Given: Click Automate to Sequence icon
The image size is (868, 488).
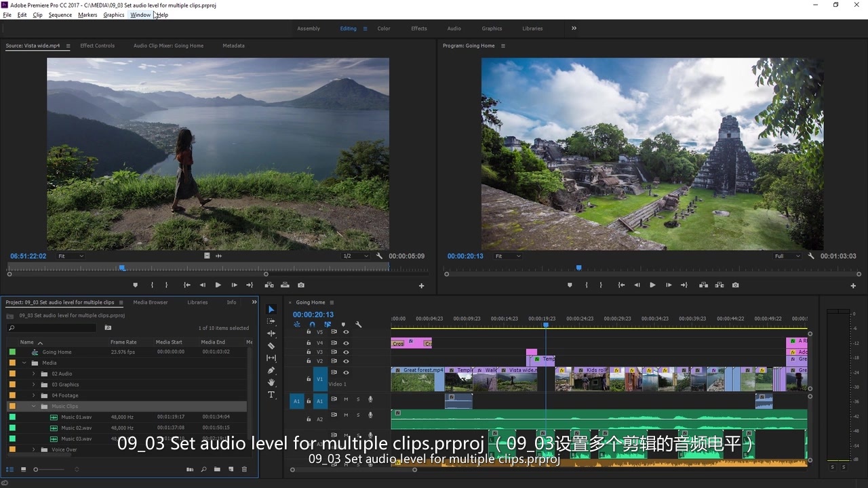Looking at the screenshot, I should tap(190, 469).
